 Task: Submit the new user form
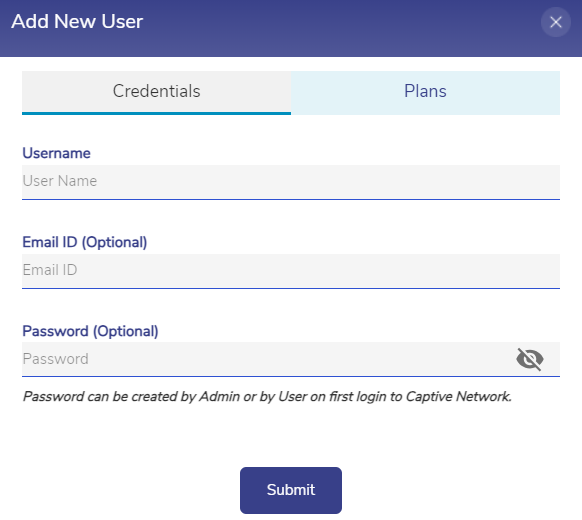pos(291,490)
